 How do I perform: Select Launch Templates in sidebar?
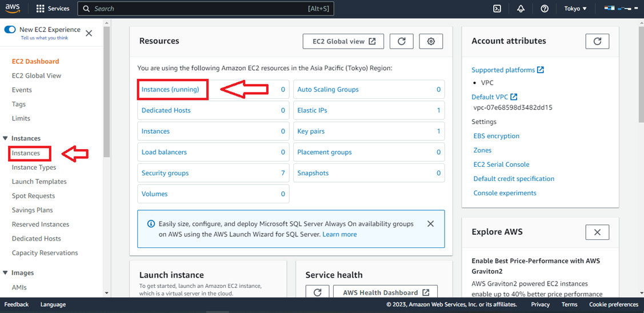[39, 182]
